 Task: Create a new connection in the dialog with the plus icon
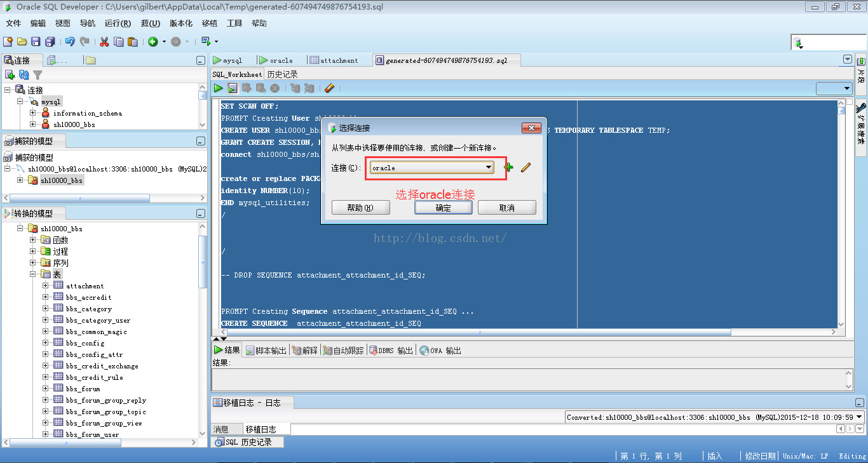click(508, 168)
